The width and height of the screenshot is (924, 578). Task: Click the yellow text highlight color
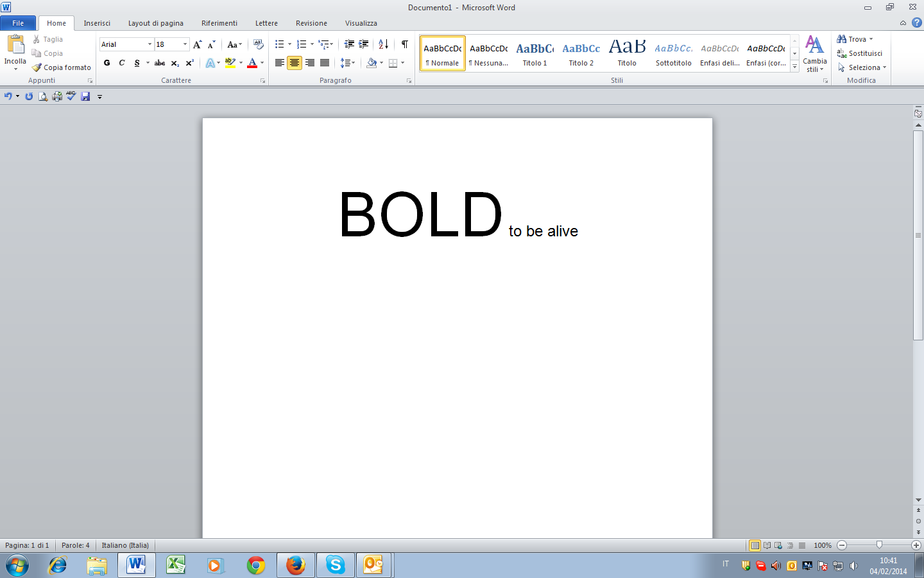[x=230, y=63]
